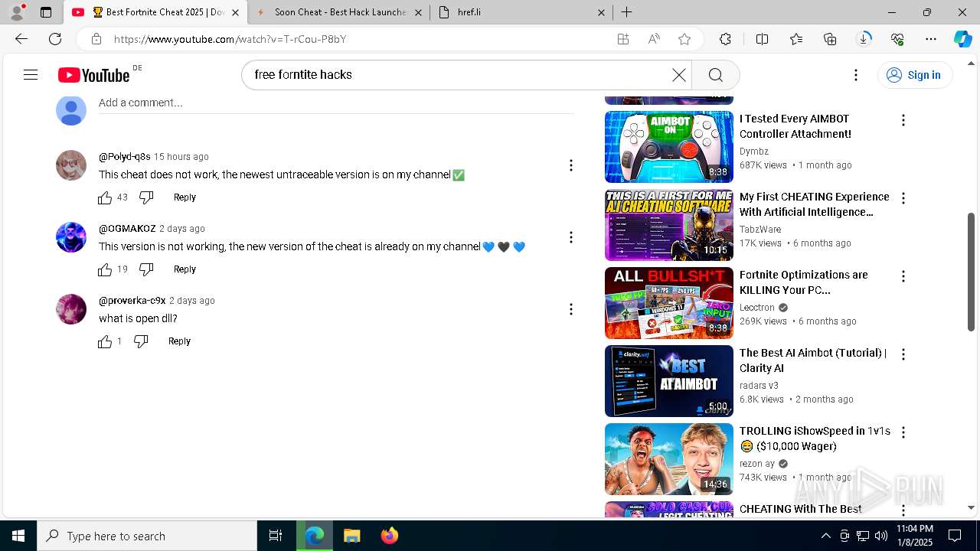Open 'TROLLING iShowSpeed in 1v1s' thumbnail
The image size is (980, 551).
669,459
